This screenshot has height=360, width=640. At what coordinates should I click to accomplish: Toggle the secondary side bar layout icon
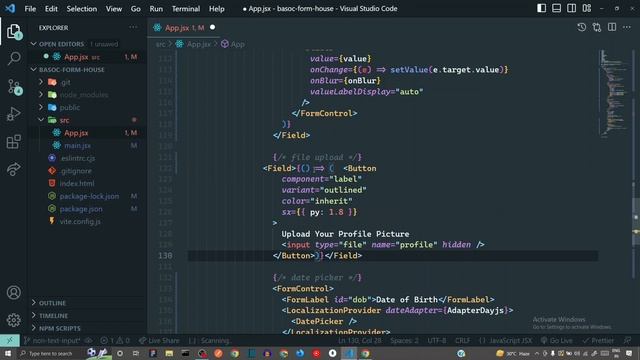pos(571,8)
